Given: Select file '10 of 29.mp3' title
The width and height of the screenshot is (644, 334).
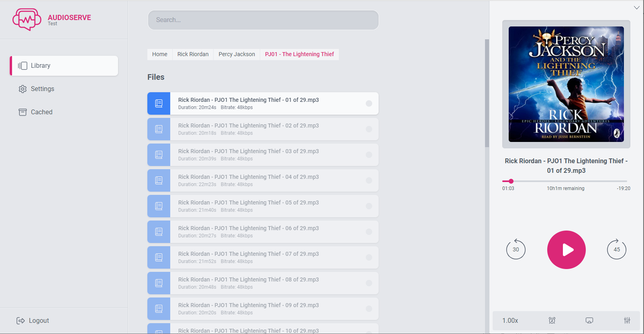Looking at the screenshot, I should coord(249,330).
